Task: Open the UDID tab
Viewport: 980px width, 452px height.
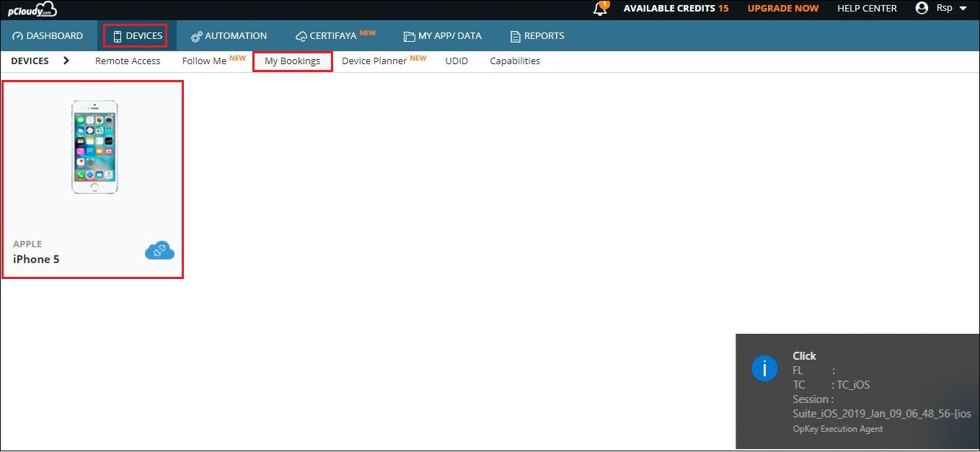Action: [x=456, y=61]
